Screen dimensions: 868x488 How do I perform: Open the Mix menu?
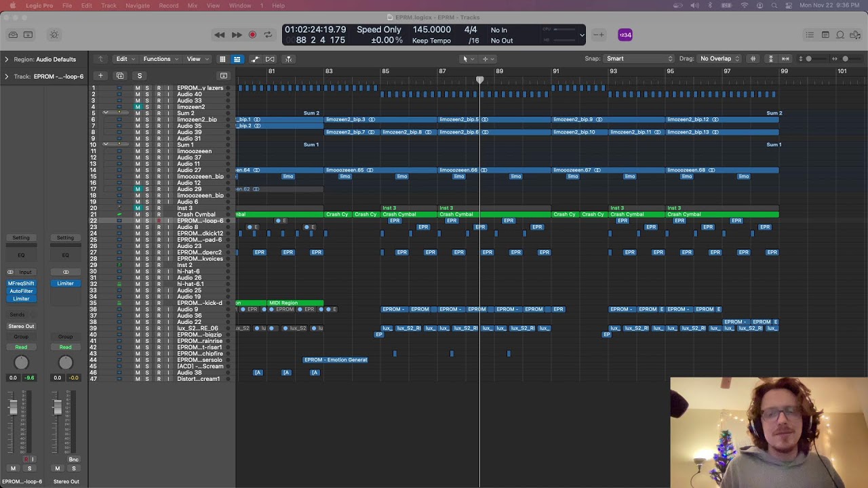(193, 5)
